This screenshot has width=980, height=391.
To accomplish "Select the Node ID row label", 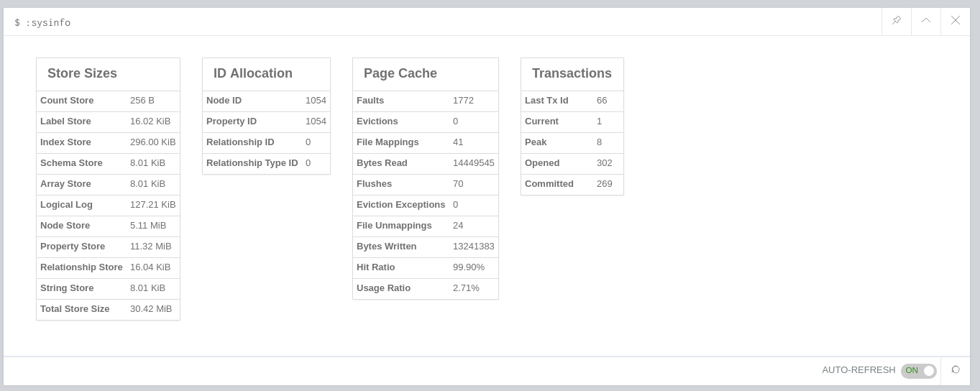I will 224,101.
